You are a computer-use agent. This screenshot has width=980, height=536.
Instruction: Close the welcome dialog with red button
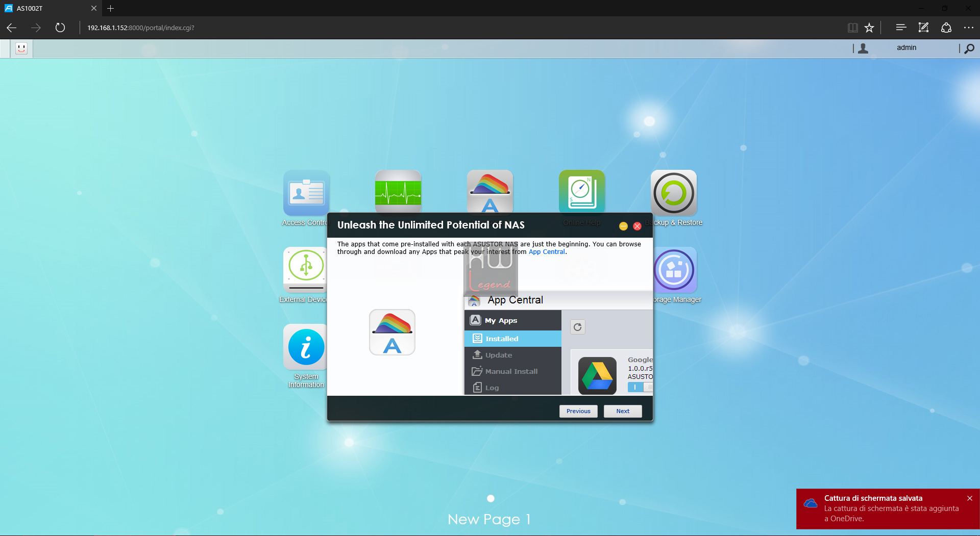(x=637, y=226)
